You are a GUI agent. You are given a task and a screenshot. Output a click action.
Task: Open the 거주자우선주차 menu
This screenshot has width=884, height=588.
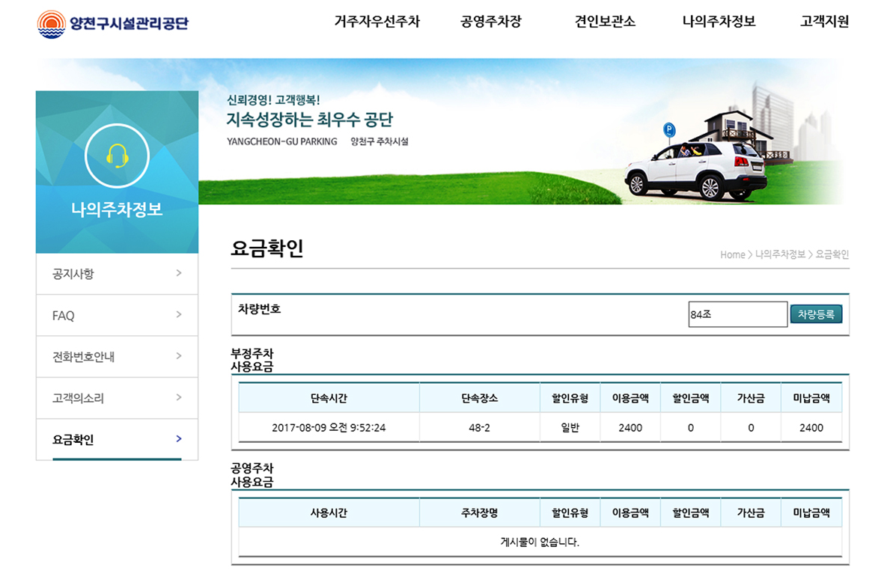tap(377, 22)
